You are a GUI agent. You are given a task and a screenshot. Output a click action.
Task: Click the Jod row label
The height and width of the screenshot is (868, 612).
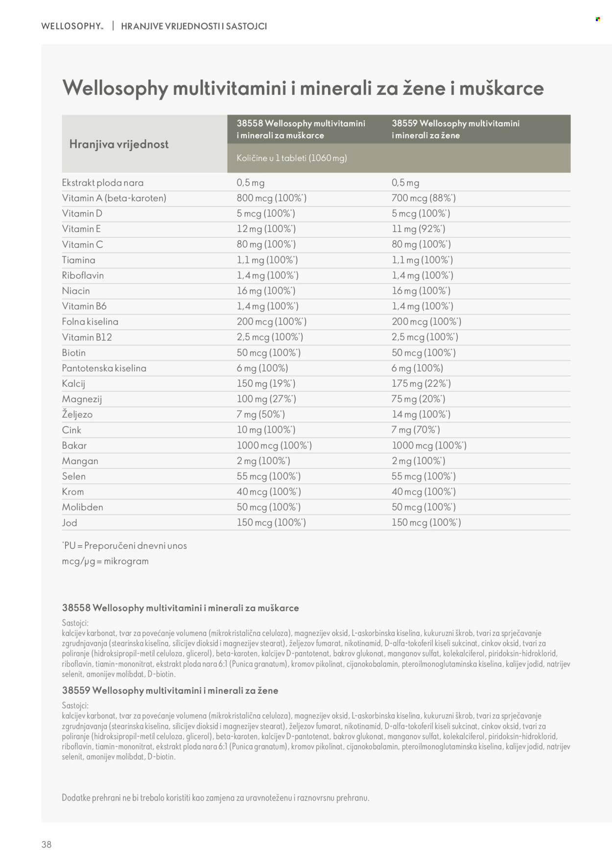click(x=70, y=523)
